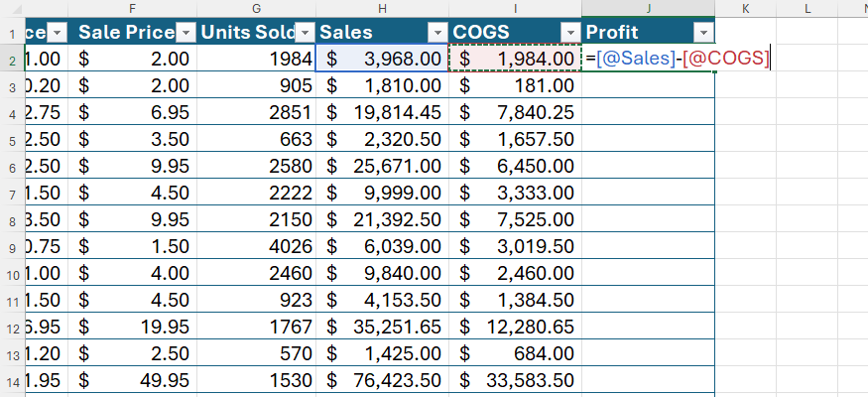
Task: Click Units Sold cell 2580
Action: point(256,166)
